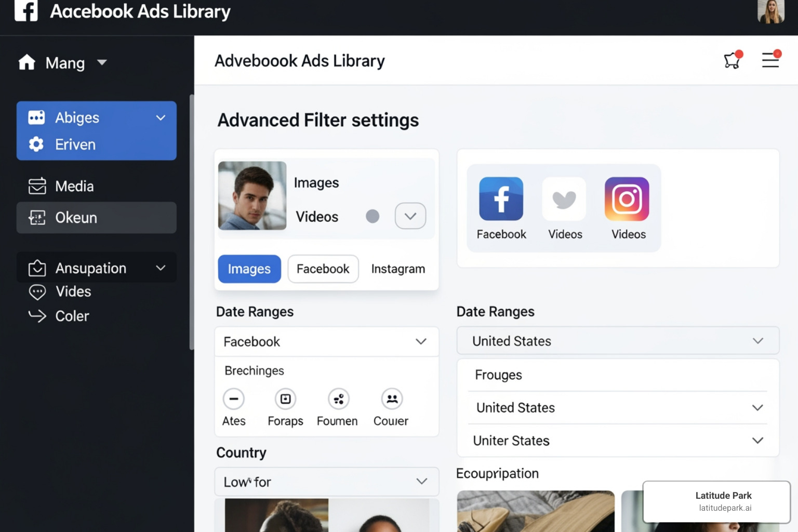Screen dimensions: 798x532
Task: Click the Facebook filter button
Action: (323, 269)
